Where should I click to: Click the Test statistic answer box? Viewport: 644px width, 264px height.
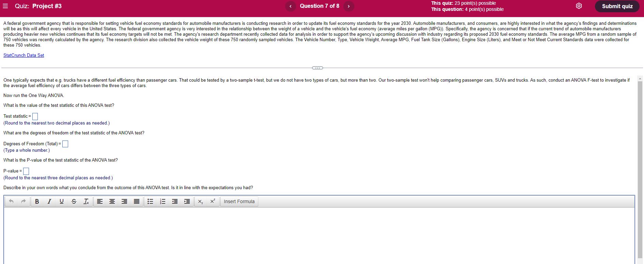pyautogui.click(x=35, y=116)
